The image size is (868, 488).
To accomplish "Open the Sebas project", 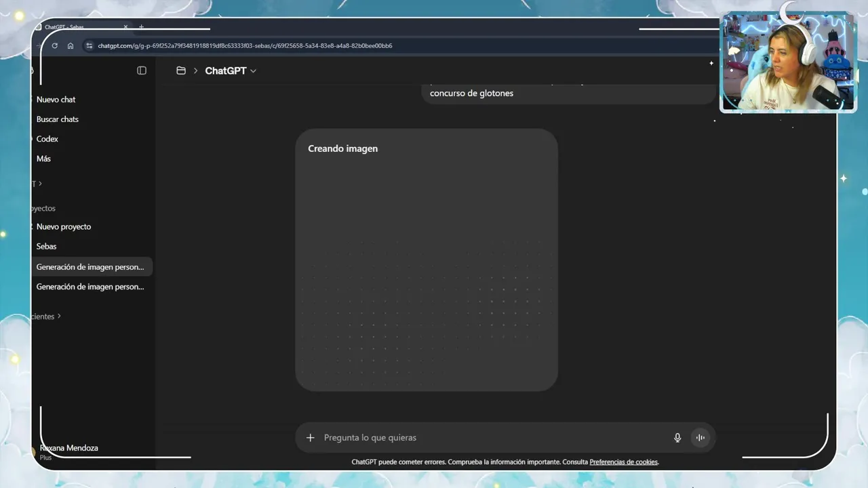I will click(x=47, y=247).
